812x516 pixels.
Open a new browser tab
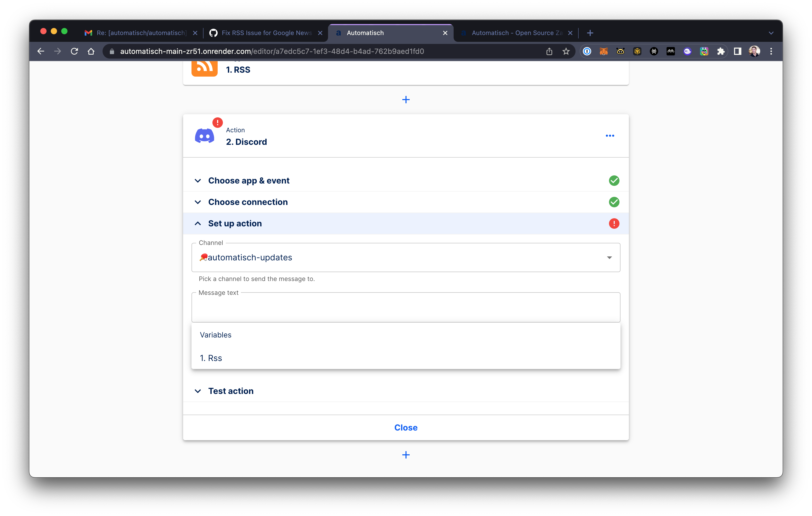coord(590,33)
